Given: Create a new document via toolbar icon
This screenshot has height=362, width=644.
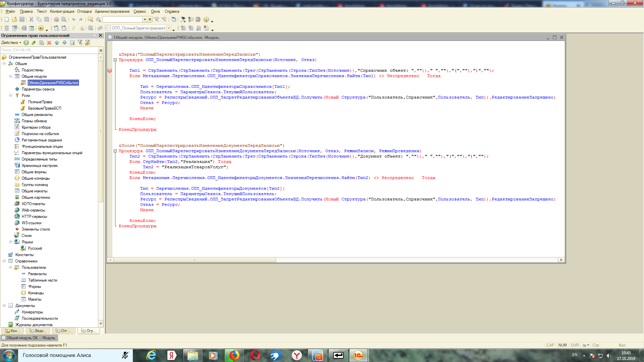Looking at the screenshot, I should 7,19.
